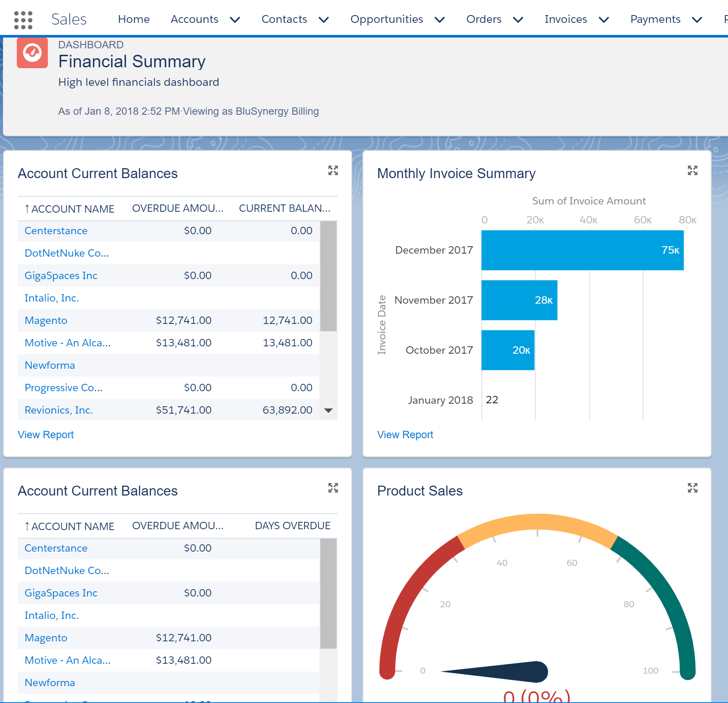Open DotNetNuke Co... in Days Overdue table
This screenshot has height=703, width=728.
[67, 571]
